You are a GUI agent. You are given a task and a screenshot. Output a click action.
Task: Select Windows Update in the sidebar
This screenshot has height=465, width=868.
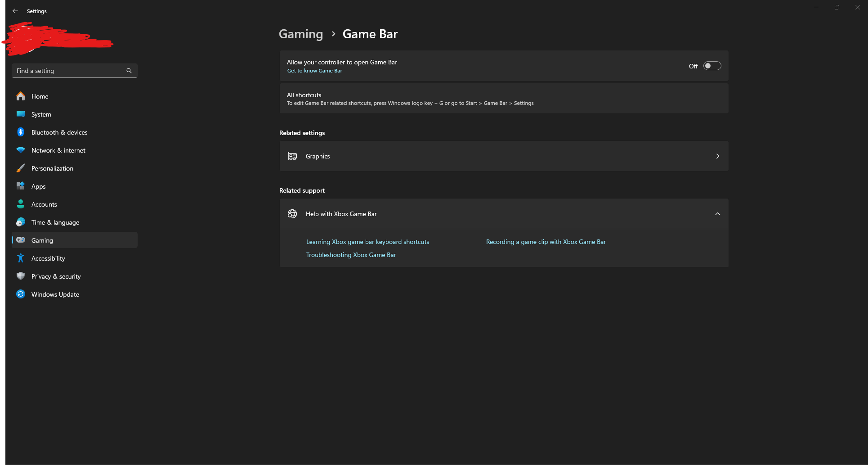pos(75,294)
